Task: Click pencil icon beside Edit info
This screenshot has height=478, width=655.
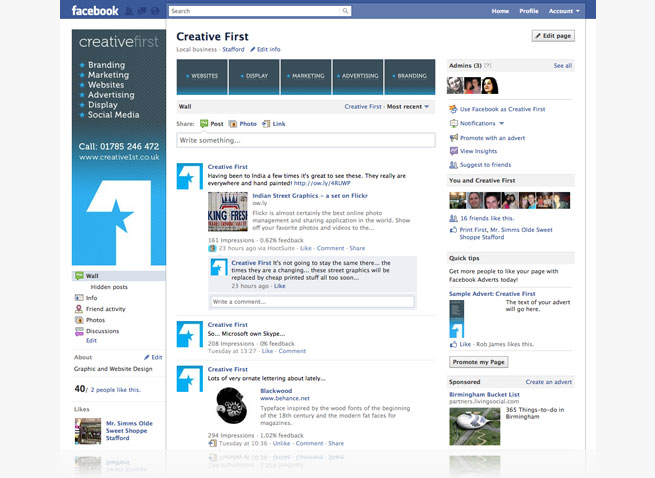Action: tap(252, 49)
